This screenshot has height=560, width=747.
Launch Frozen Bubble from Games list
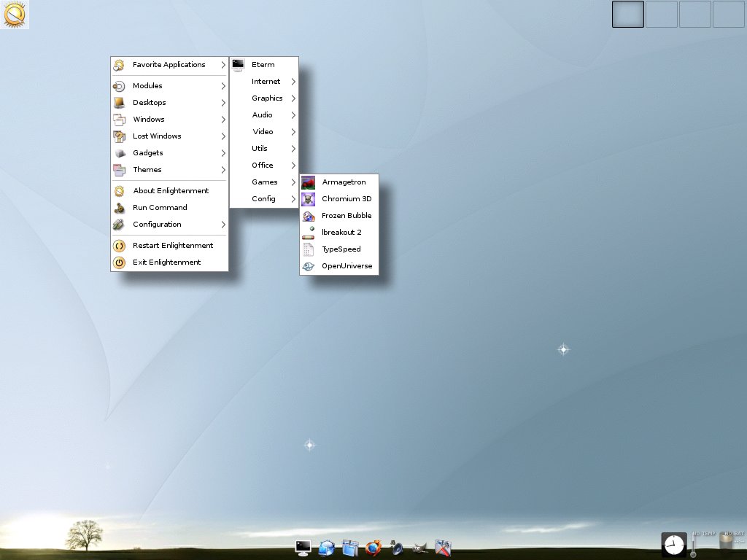pos(339,216)
